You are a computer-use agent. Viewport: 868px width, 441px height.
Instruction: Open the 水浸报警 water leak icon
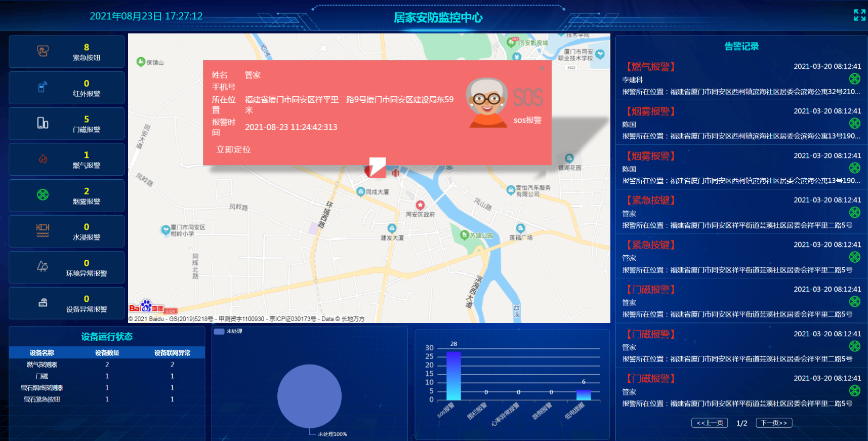(43, 230)
